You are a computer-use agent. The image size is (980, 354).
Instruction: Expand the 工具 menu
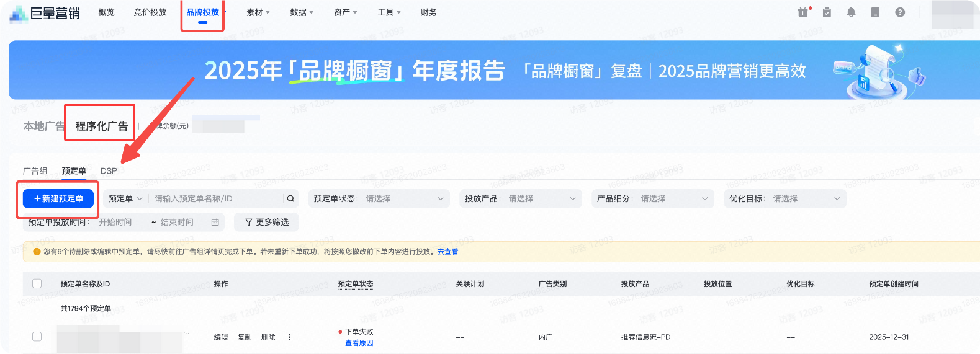389,12
